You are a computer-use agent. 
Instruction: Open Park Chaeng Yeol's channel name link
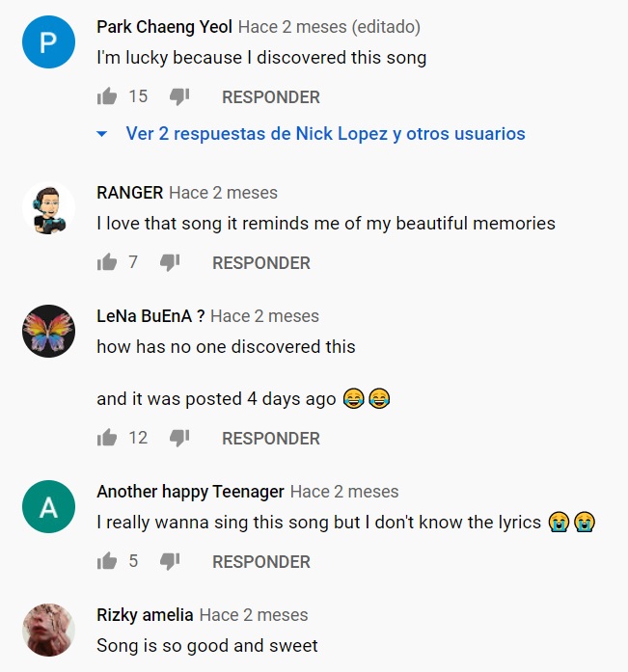point(164,27)
